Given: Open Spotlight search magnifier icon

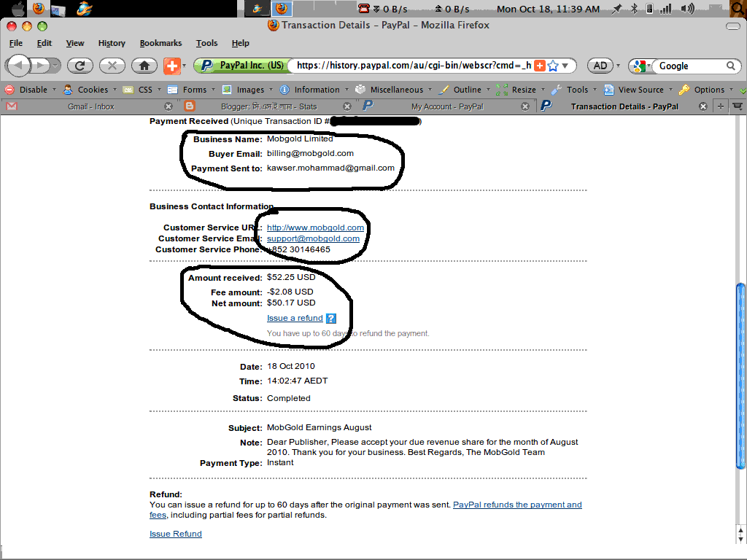Looking at the screenshot, I should pyautogui.click(x=739, y=8).
